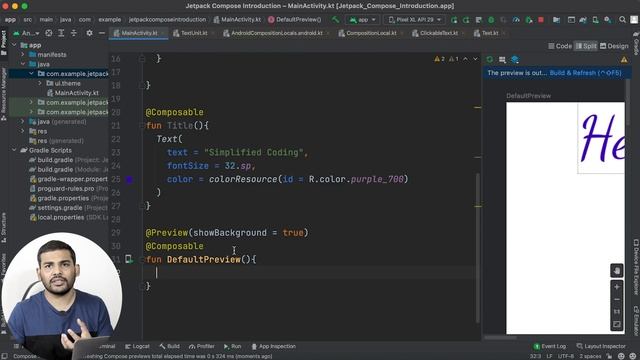This screenshot has height=360, width=640.
Task: Click the UTF-8 encoding status item
Action: pos(566,356)
